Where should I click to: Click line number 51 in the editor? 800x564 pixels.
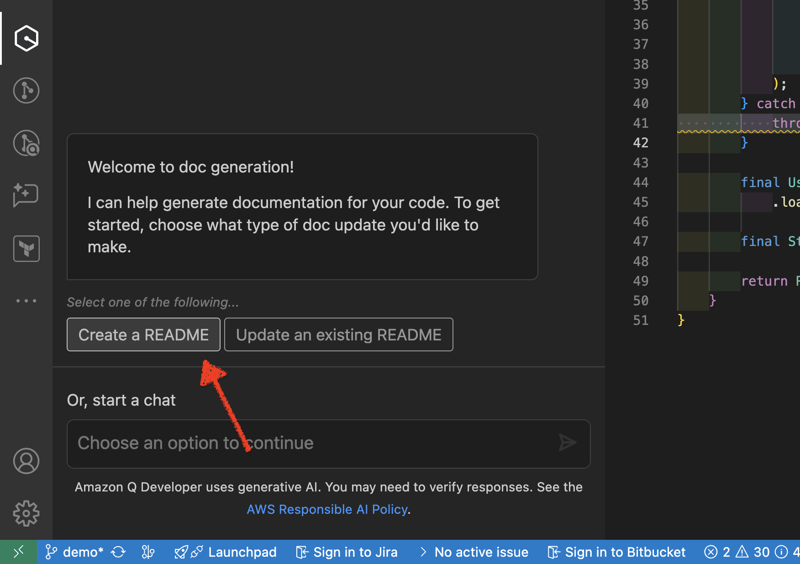click(641, 321)
